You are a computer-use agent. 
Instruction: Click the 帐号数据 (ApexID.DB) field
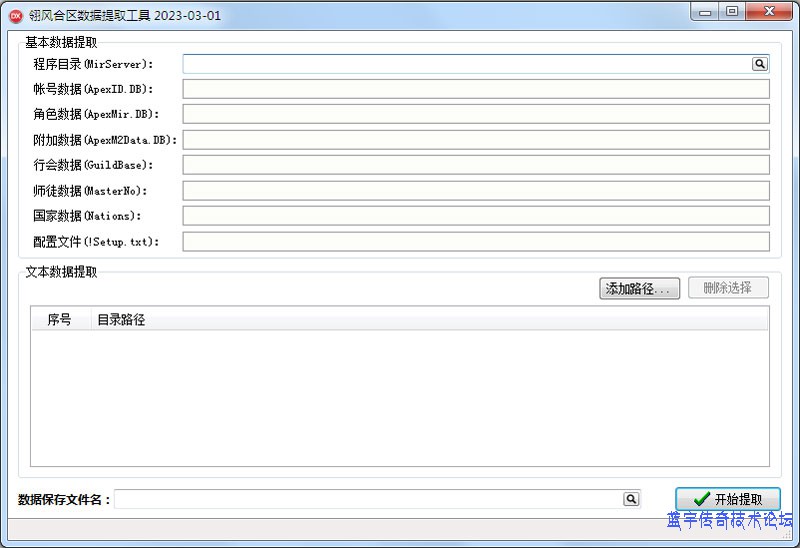pyautogui.click(x=475, y=89)
